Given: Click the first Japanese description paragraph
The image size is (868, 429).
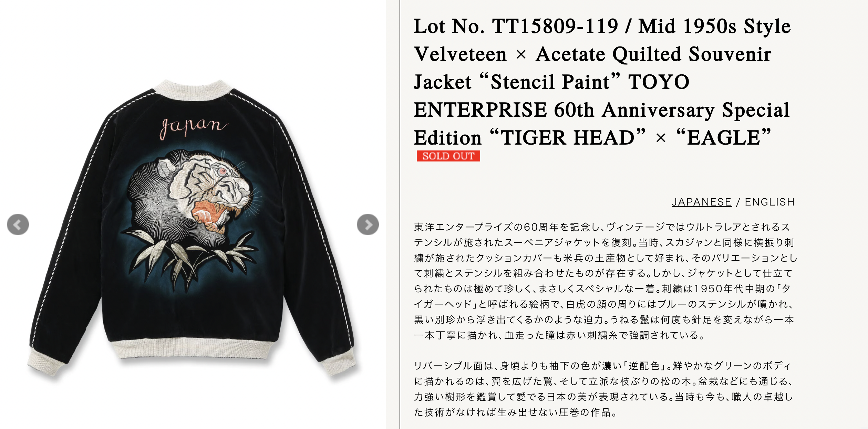Looking at the screenshot, I should tap(606, 281).
